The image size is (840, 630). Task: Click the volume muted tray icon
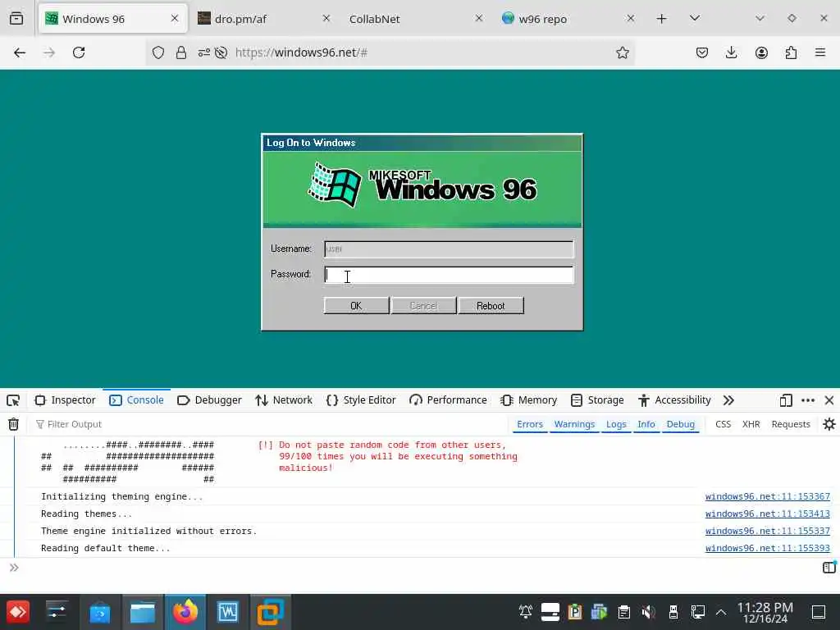[648, 612]
